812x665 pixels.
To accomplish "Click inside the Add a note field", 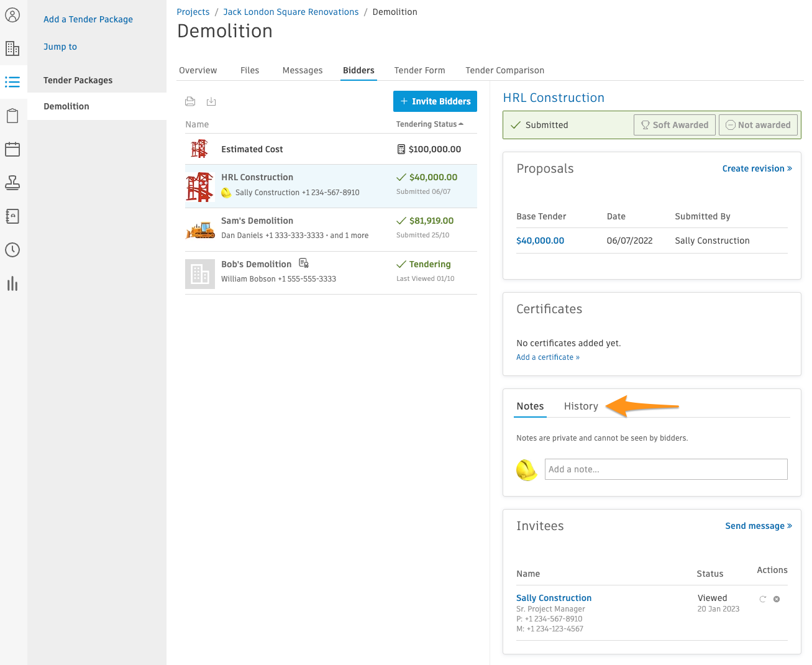I will [665, 469].
